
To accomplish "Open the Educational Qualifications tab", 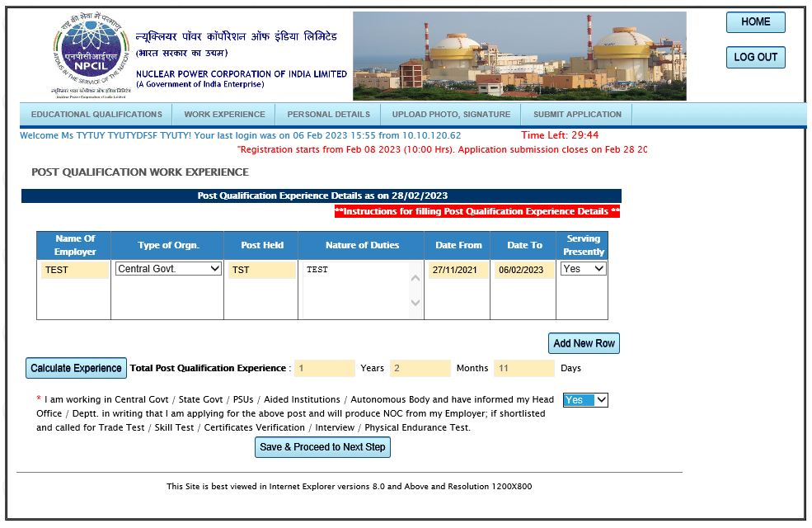I will pos(96,115).
